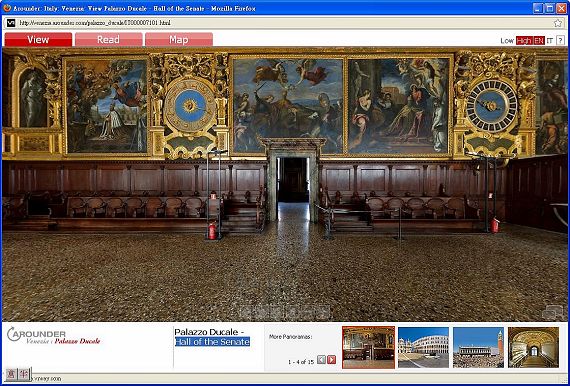The height and width of the screenshot is (386, 570).
Task: Click the second IME character icon
Action: (24, 374)
